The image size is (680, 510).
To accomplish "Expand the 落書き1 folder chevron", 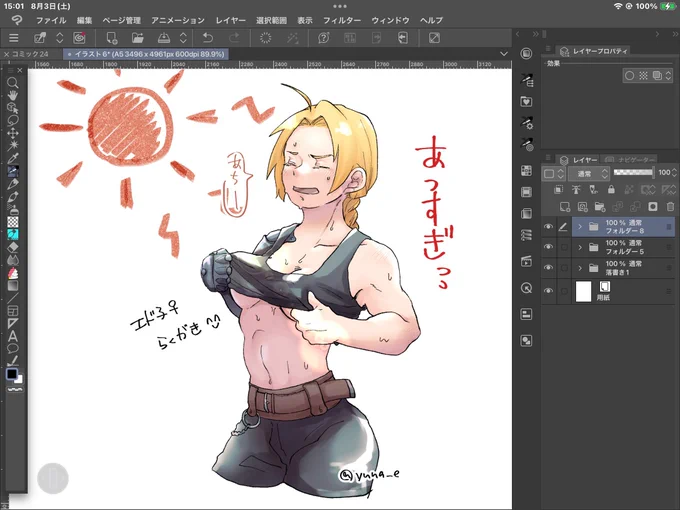I will pyautogui.click(x=580, y=268).
